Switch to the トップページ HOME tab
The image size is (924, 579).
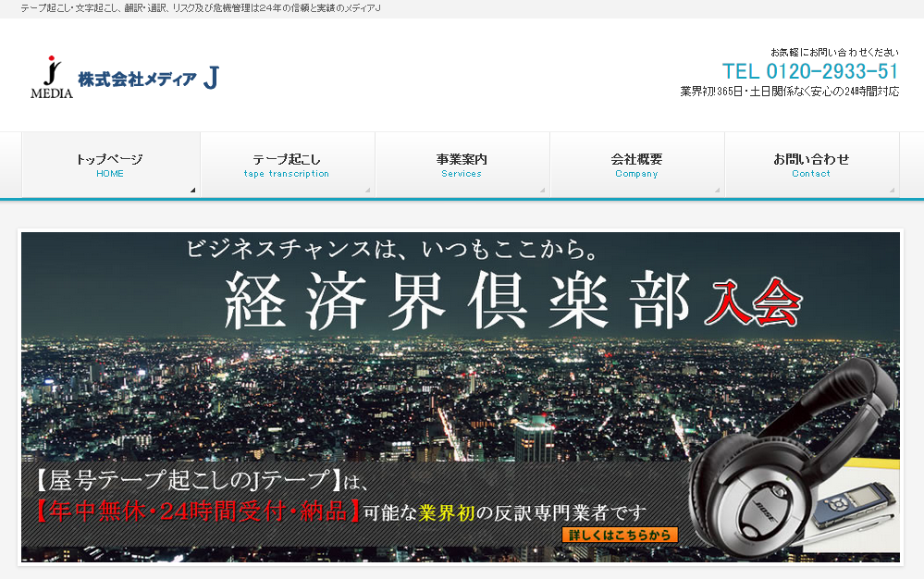pyautogui.click(x=111, y=165)
